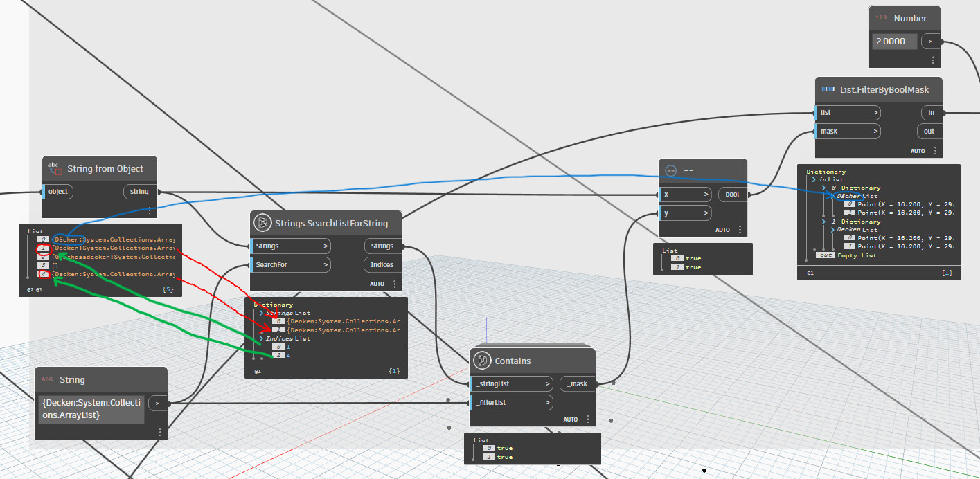Open the three-dot menu on the Number node
The height and width of the screenshot is (479, 980).
pyautogui.click(x=932, y=60)
